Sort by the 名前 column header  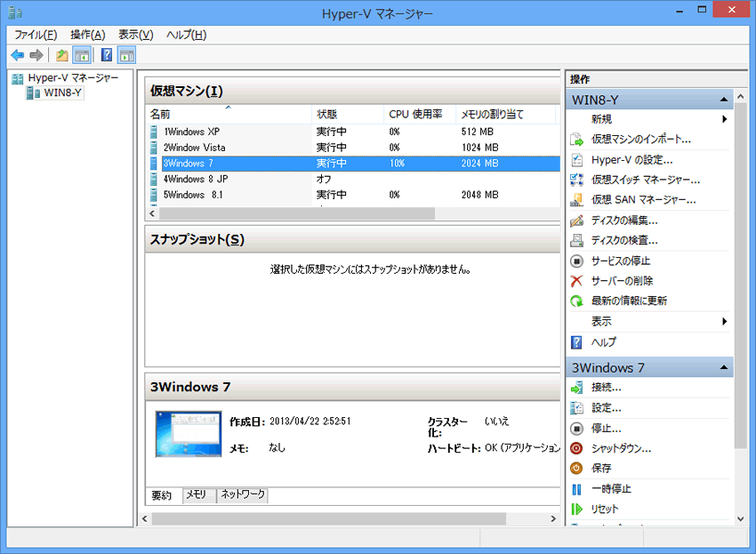click(229, 115)
